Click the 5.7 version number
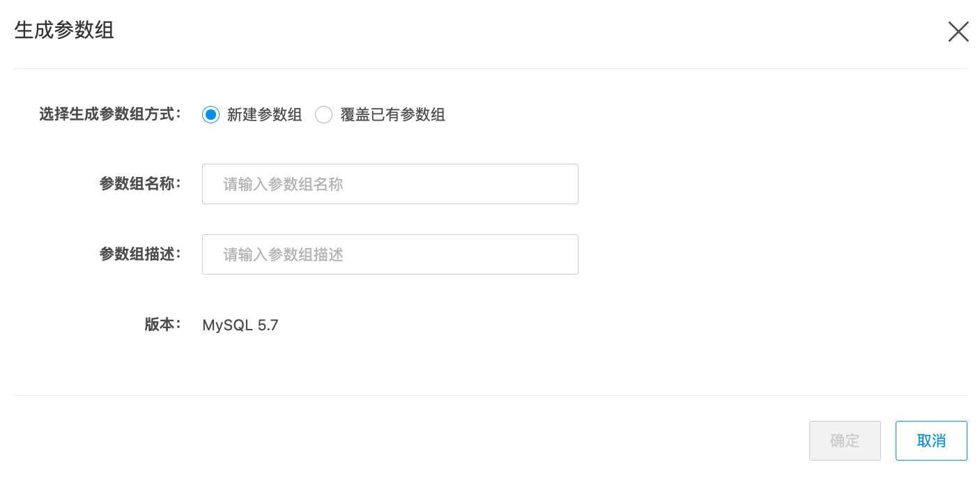 [268, 325]
